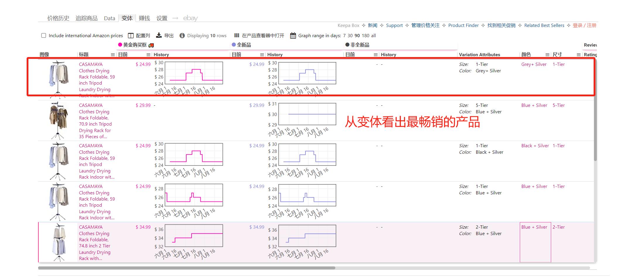Open 70.9 inch Tripod product title
The height and width of the screenshot is (279, 644).
pos(95,121)
